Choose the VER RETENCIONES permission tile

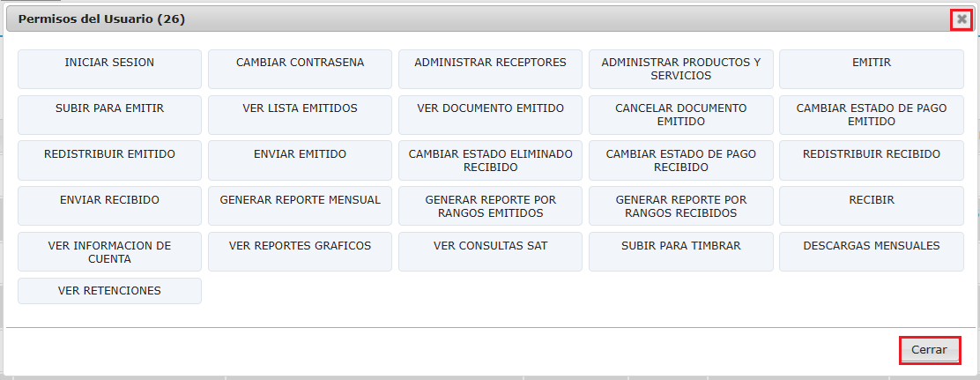point(109,291)
